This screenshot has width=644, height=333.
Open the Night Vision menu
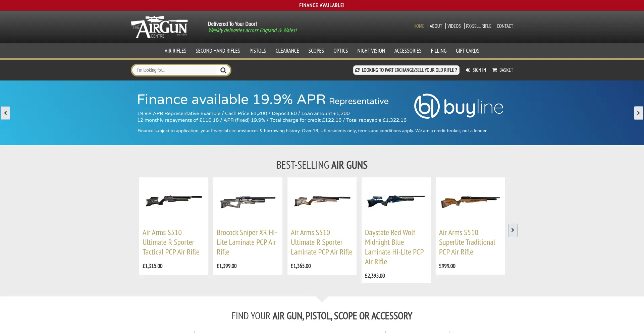point(371,51)
